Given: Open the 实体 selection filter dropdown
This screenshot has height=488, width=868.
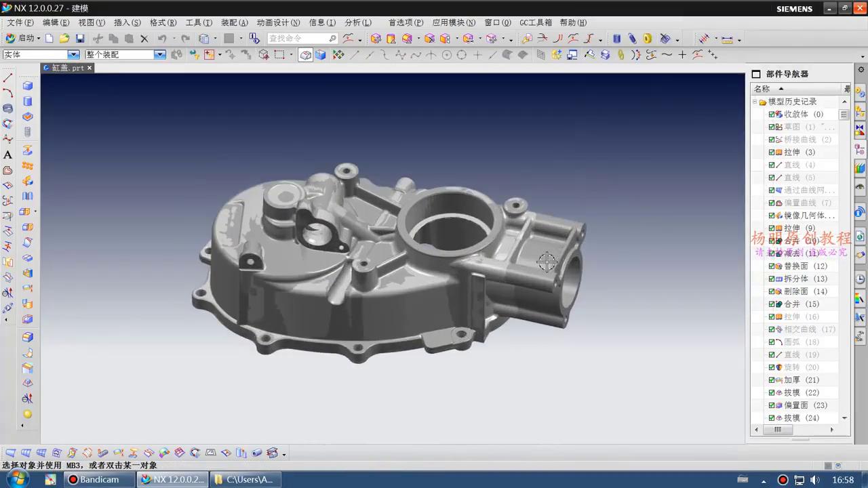Looking at the screenshot, I should point(73,55).
